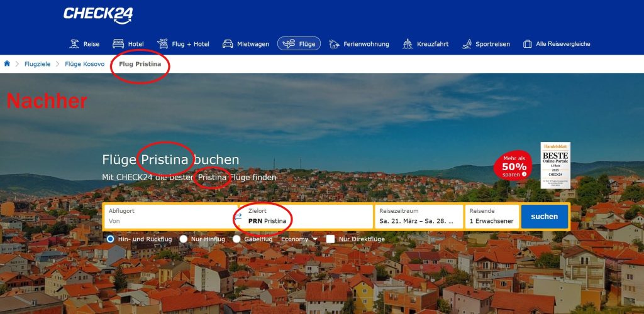Open Kreuzfahrt category with ship icon

tap(425, 44)
